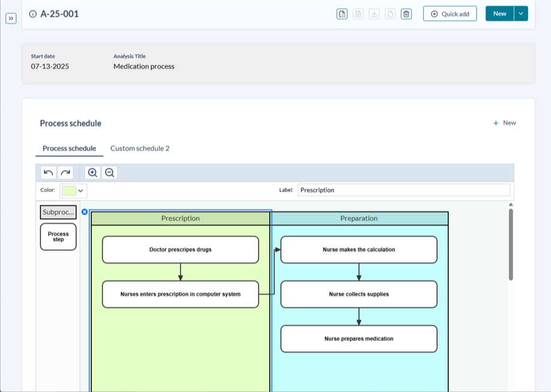Open the Color dropdown chevron

pyautogui.click(x=81, y=190)
